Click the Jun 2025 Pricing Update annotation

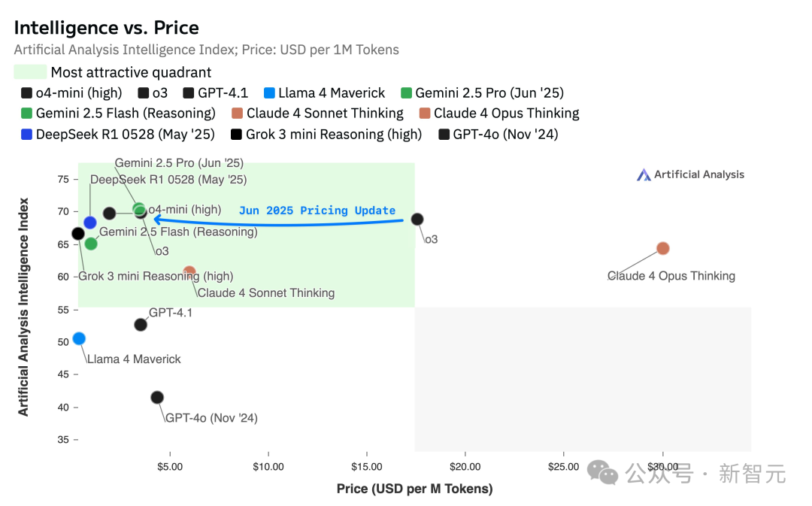click(317, 211)
